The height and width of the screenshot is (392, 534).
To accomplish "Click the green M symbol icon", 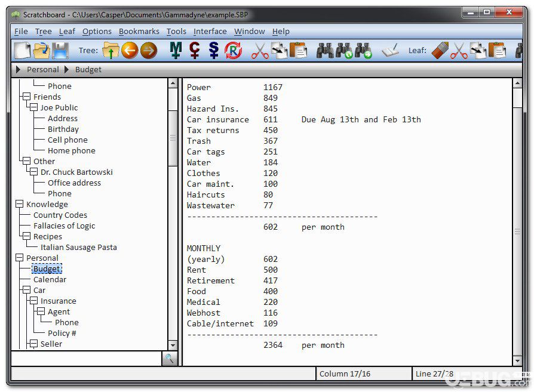I will click(x=176, y=50).
